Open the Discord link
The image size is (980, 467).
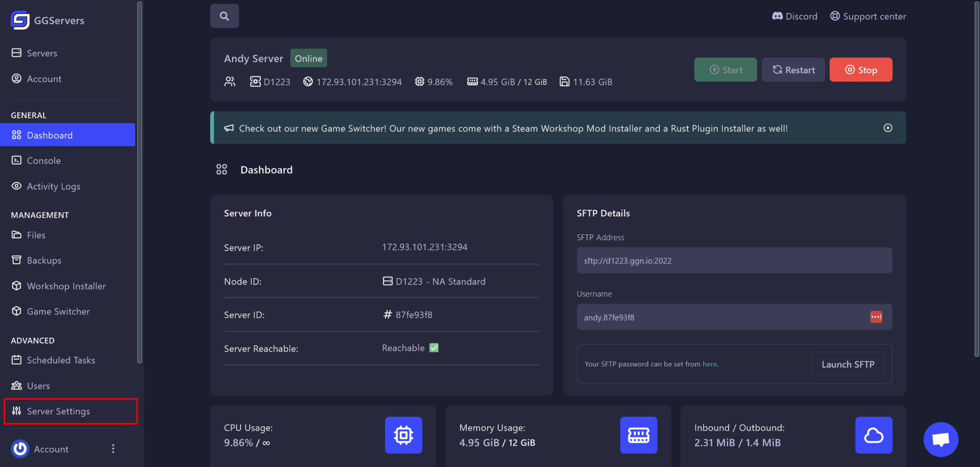pos(795,16)
